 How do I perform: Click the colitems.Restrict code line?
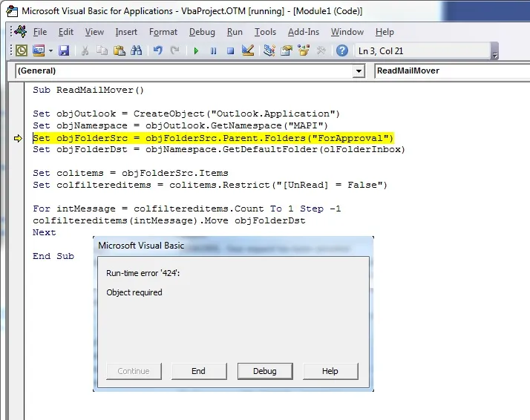pos(210,185)
